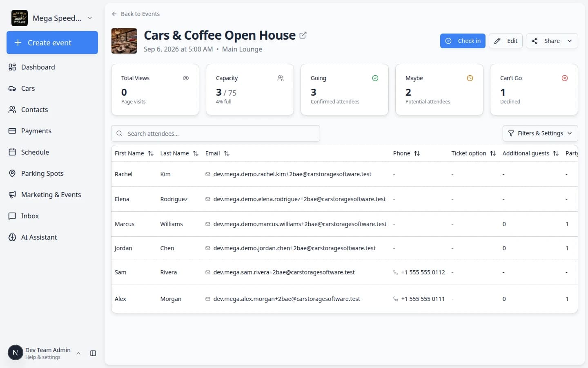The width and height of the screenshot is (588, 368).
Task: Expand the Mega Speed workspace switcher chevron
Action: (90, 18)
